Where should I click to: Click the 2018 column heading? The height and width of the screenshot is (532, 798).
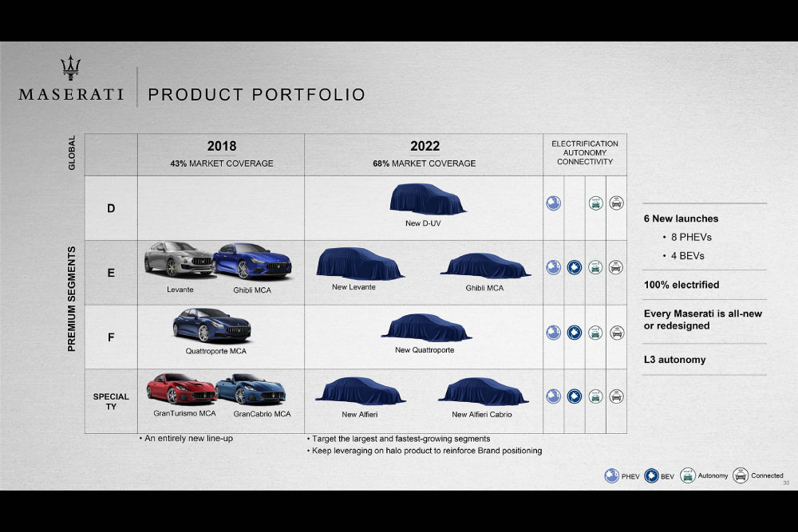221,146
